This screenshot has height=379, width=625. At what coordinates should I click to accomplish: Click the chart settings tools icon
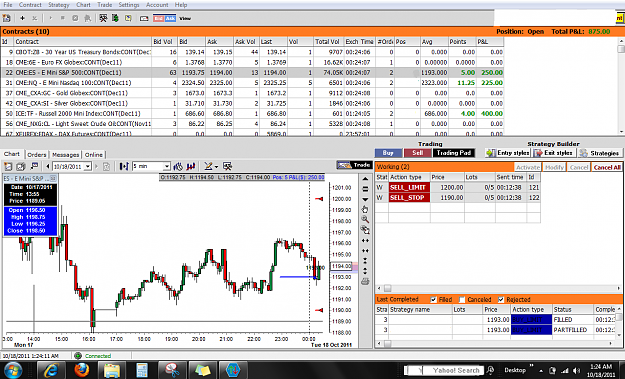228,166
